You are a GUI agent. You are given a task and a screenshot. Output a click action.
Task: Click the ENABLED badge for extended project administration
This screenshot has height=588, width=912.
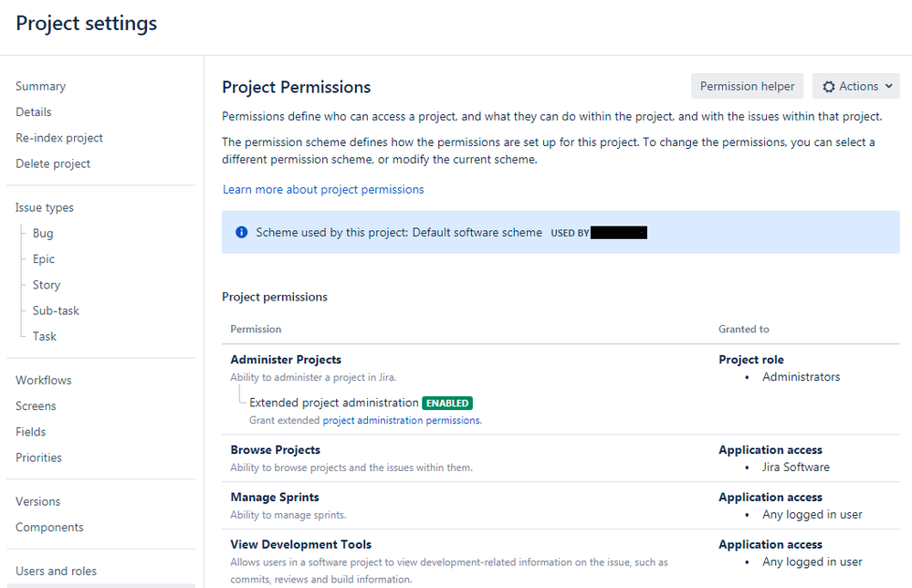coord(446,403)
